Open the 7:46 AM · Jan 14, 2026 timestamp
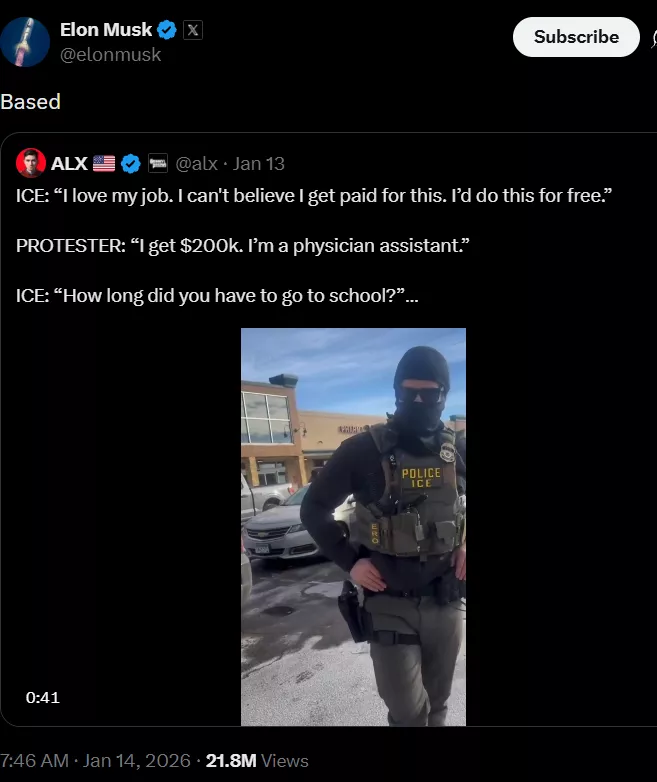Image resolution: width=657 pixels, height=782 pixels. pyautogui.click(x=95, y=761)
